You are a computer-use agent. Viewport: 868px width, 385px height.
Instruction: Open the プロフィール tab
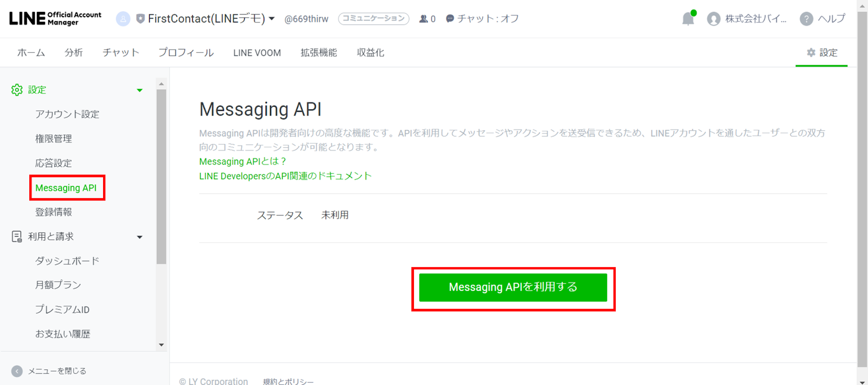coord(186,53)
